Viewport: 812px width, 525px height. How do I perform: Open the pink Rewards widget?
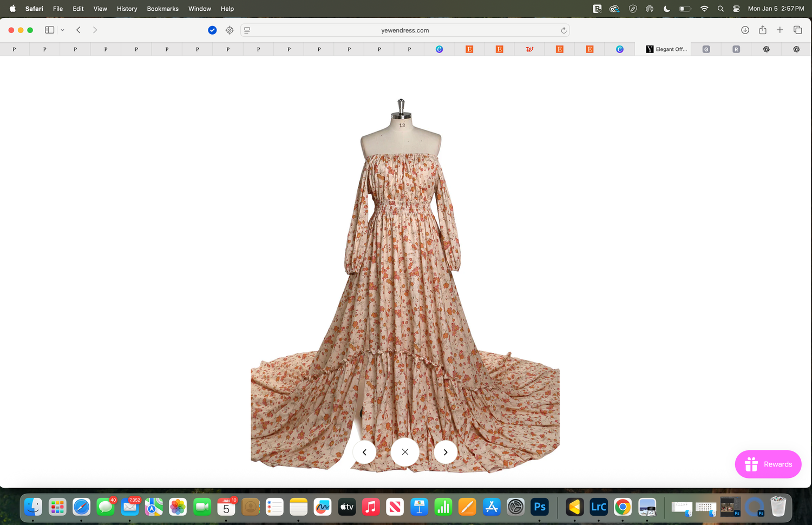point(768,464)
